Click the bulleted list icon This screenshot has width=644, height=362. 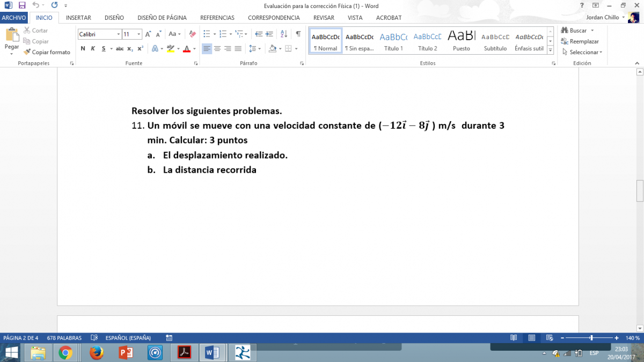click(x=207, y=34)
